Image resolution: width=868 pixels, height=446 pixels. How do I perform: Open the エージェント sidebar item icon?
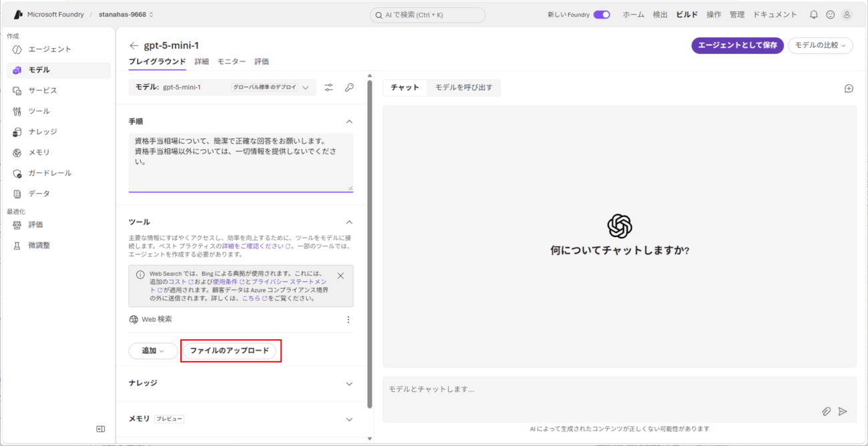pos(17,49)
